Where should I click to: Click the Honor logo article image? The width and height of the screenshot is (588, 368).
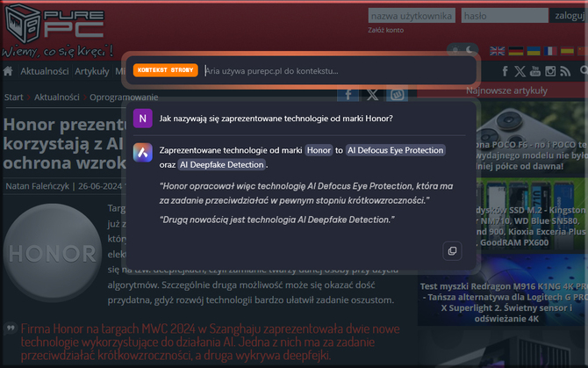(53, 253)
